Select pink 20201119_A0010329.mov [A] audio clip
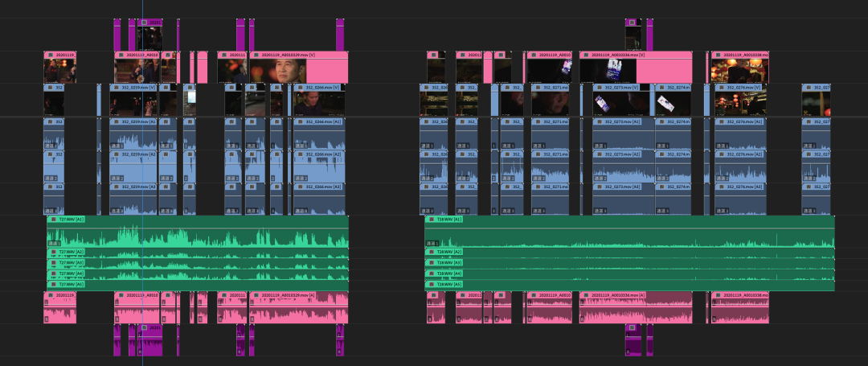This screenshot has height=366, width=868. 297,310
